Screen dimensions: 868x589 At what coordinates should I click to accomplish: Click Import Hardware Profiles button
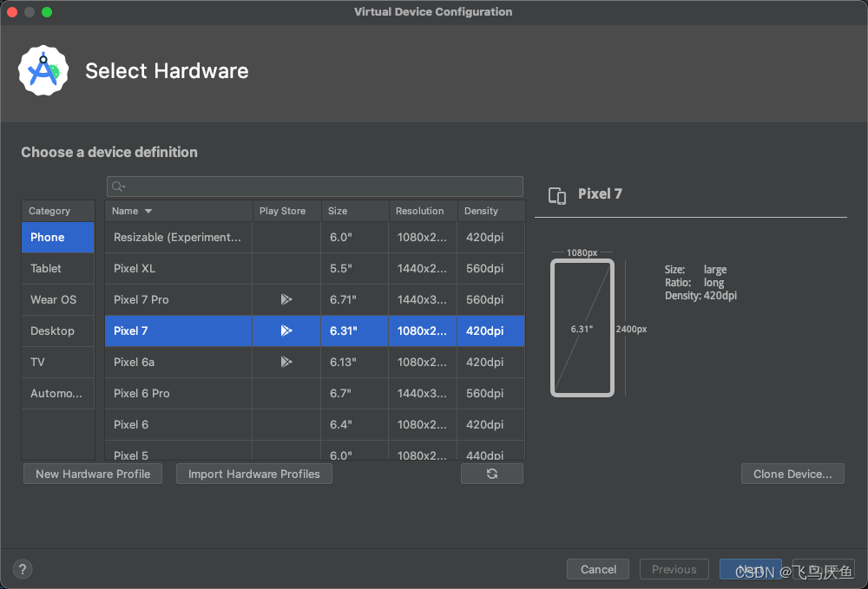pyautogui.click(x=254, y=474)
